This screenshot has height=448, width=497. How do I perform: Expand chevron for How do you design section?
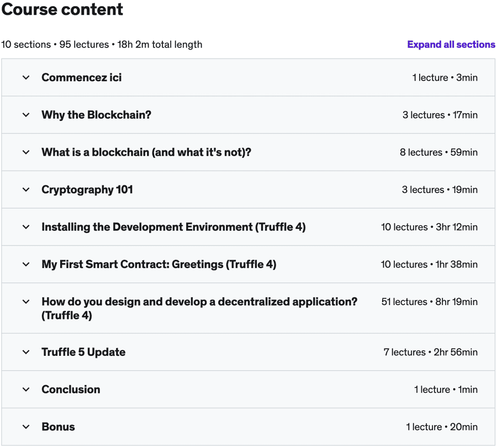click(x=26, y=302)
